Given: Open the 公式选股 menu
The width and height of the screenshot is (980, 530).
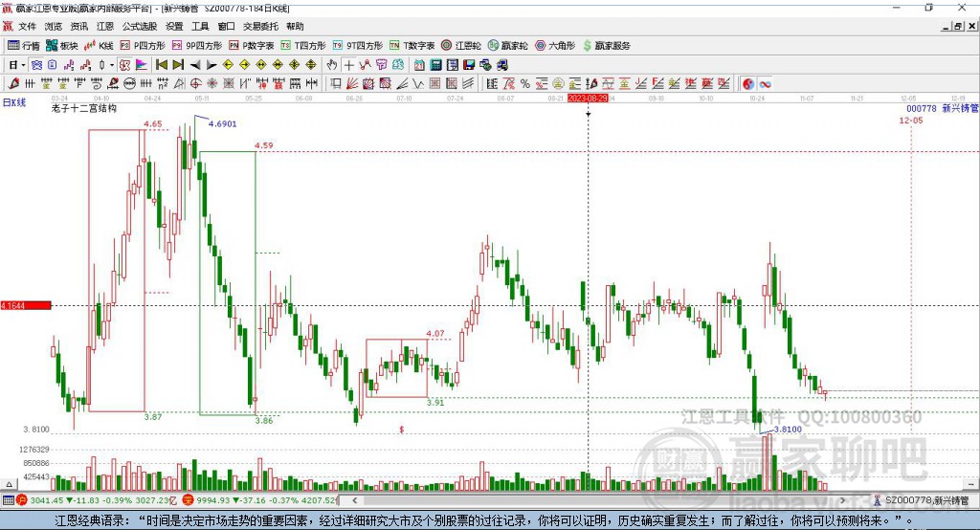Looking at the screenshot, I should pos(139,26).
